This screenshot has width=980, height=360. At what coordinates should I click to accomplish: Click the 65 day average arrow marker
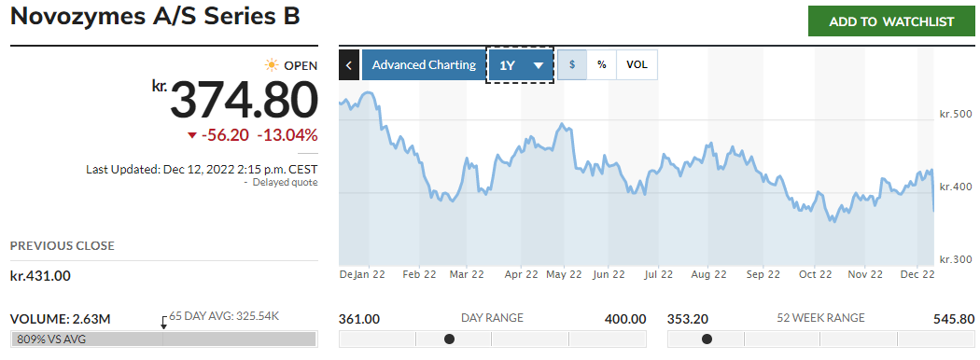tap(163, 322)
